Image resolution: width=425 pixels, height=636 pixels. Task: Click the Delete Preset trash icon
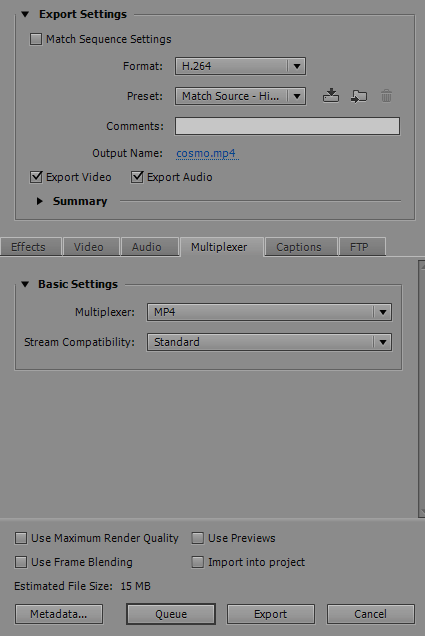click(386, 96)
